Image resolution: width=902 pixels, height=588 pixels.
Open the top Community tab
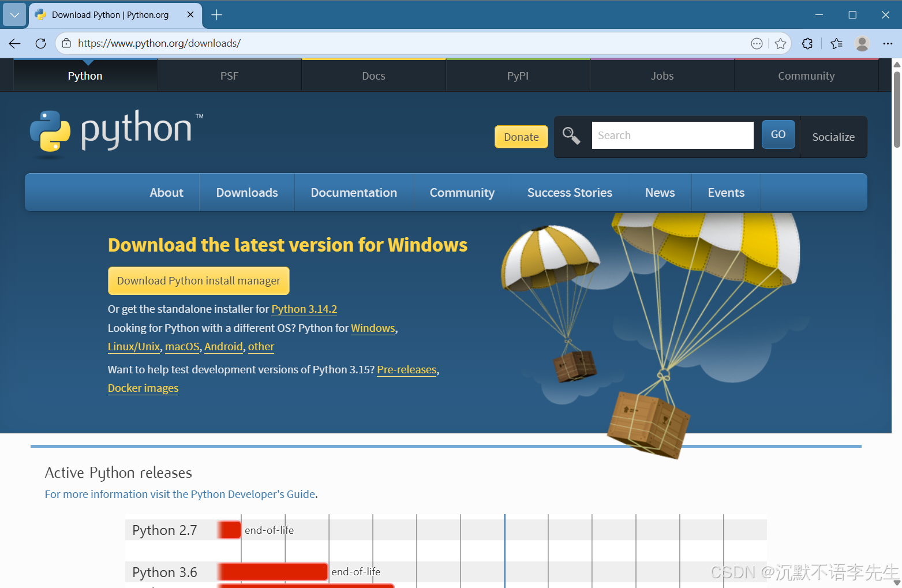tap(806, 76)
